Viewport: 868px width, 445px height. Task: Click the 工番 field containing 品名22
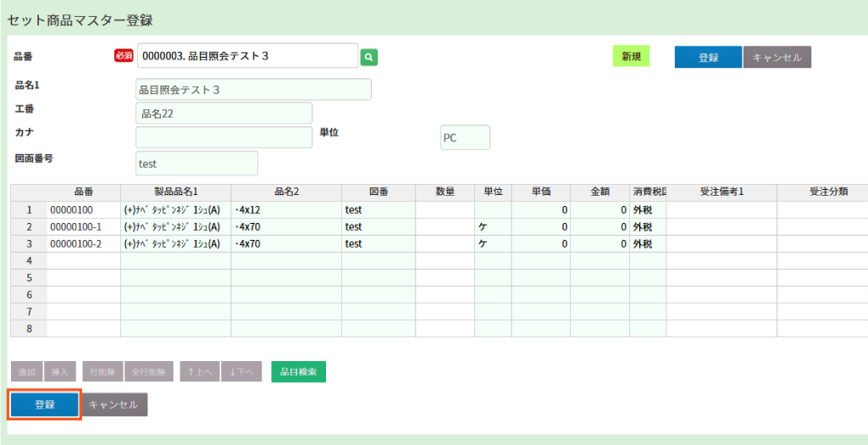224,114
